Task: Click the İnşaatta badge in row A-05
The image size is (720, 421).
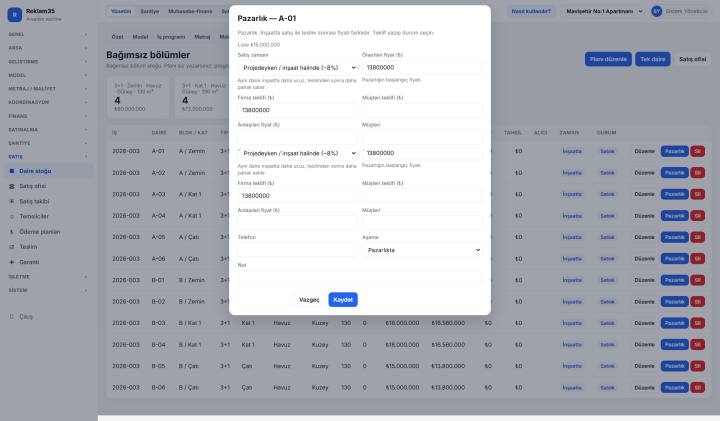Action: [572, 237]
